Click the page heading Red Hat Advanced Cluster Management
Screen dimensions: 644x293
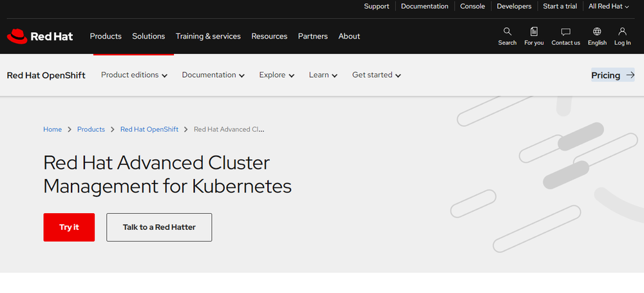tap(167, 175)
